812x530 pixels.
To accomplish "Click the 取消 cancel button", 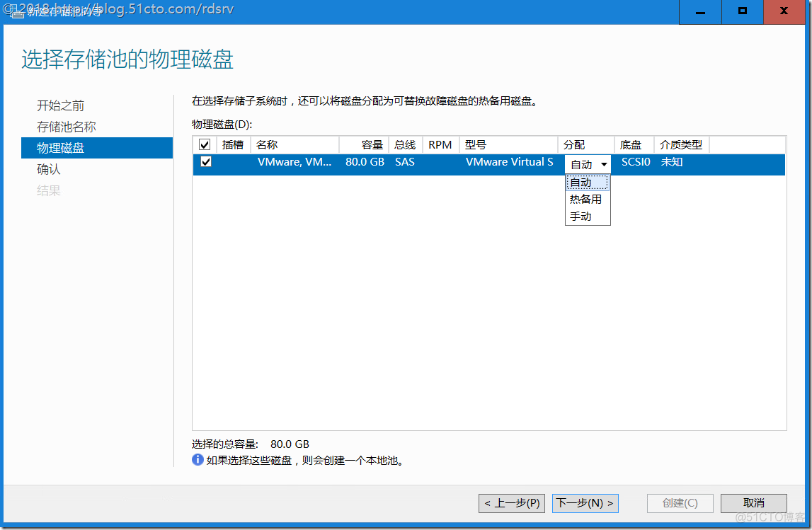I will [753, 503].
